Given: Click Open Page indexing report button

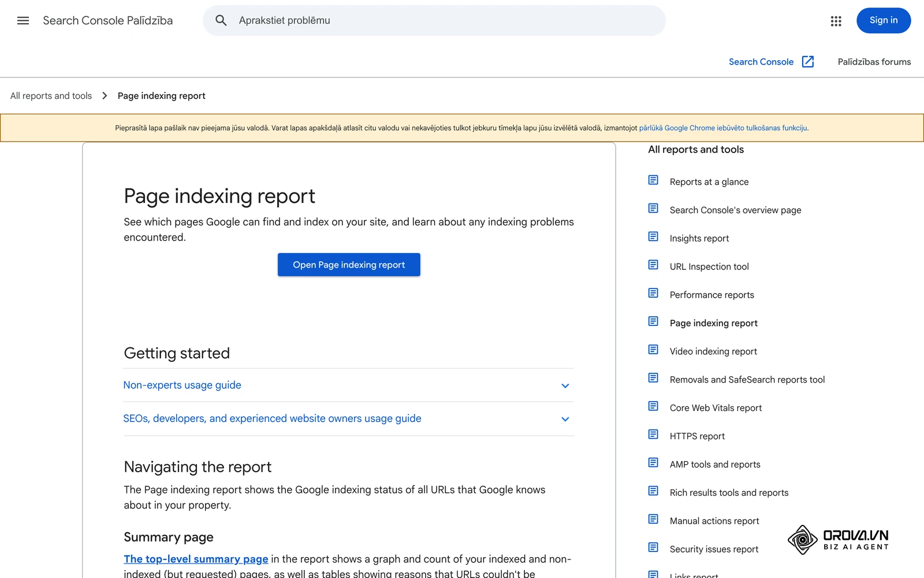Looking at the screenshot, I should click(x=349, y=265).
